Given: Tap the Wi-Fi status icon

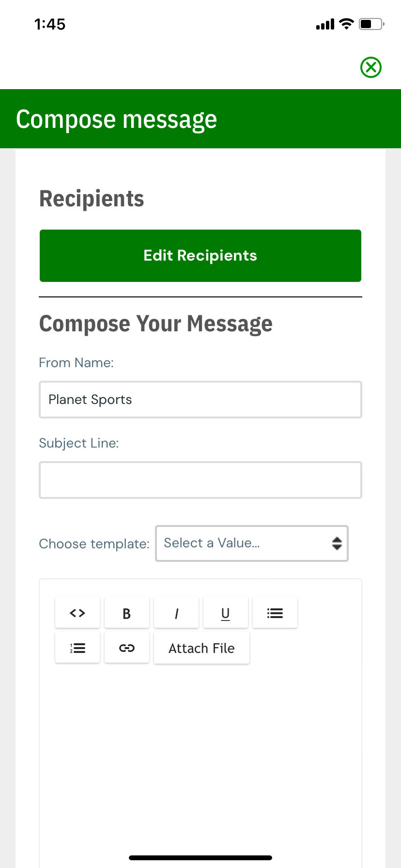Looking at the screenshot, I should coord(347,24).
